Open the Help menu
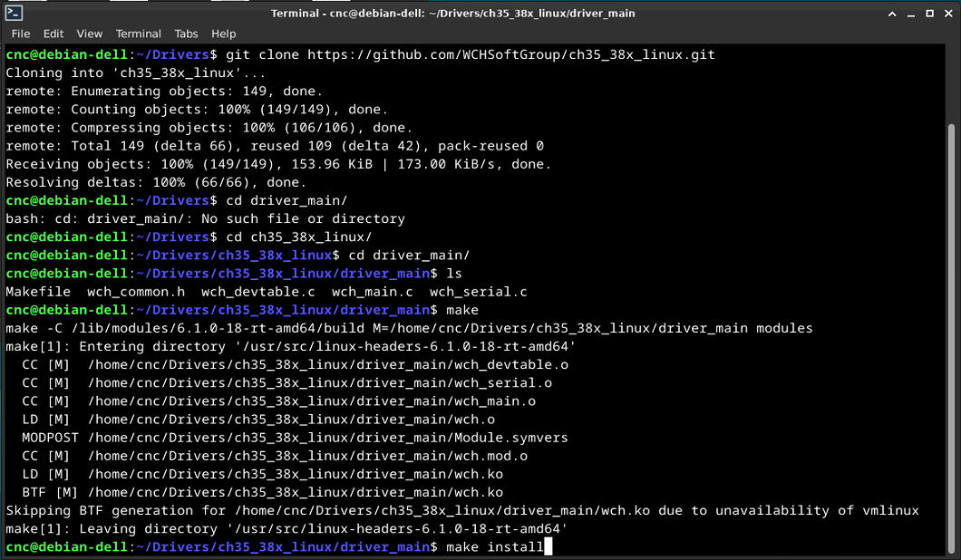This screenshot has height=560, width=961. pyautogui.click(x=224, y=34)
